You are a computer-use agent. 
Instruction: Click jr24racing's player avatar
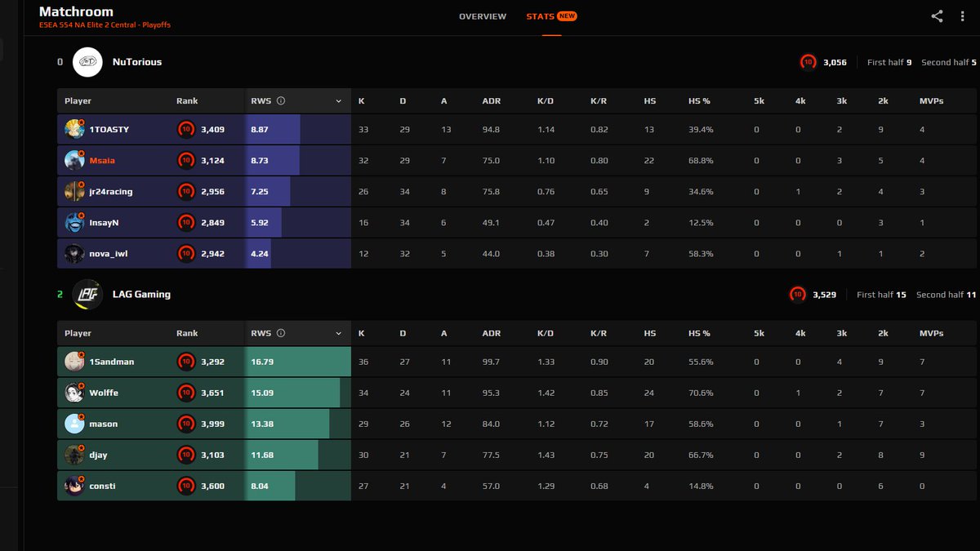[x=74, y=191]
